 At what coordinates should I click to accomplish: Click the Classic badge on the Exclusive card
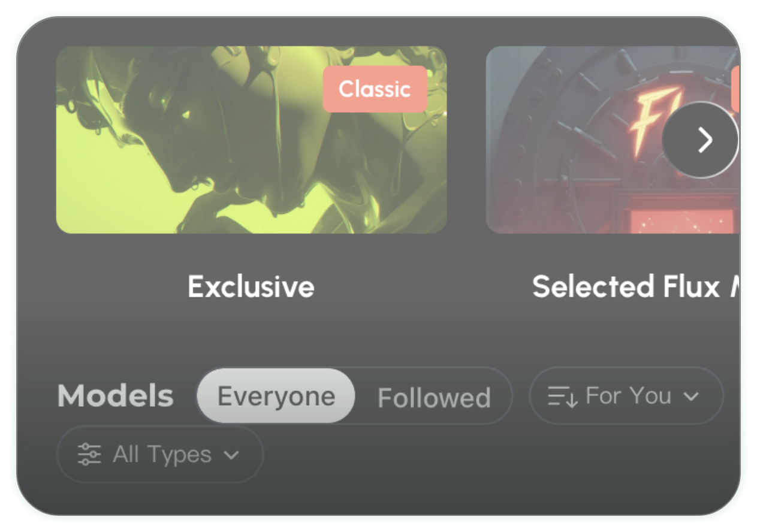375,89
